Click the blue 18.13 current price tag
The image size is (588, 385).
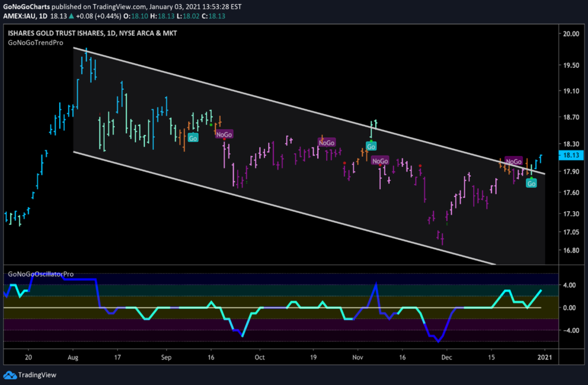point(571,155)
